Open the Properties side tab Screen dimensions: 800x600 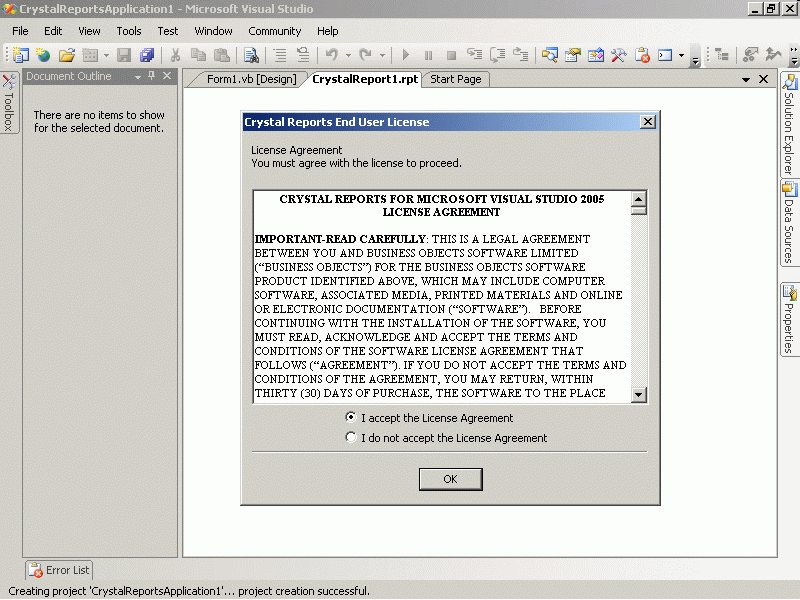789,319
